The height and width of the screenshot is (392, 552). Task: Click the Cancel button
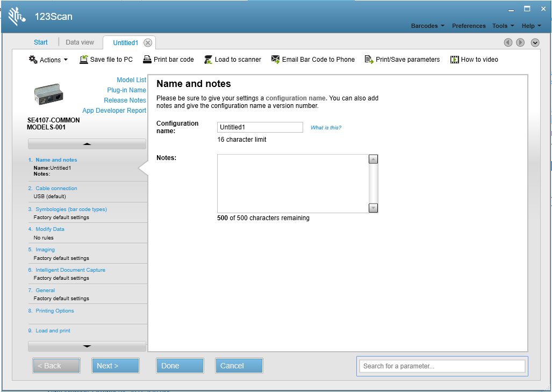coord(239,366)
